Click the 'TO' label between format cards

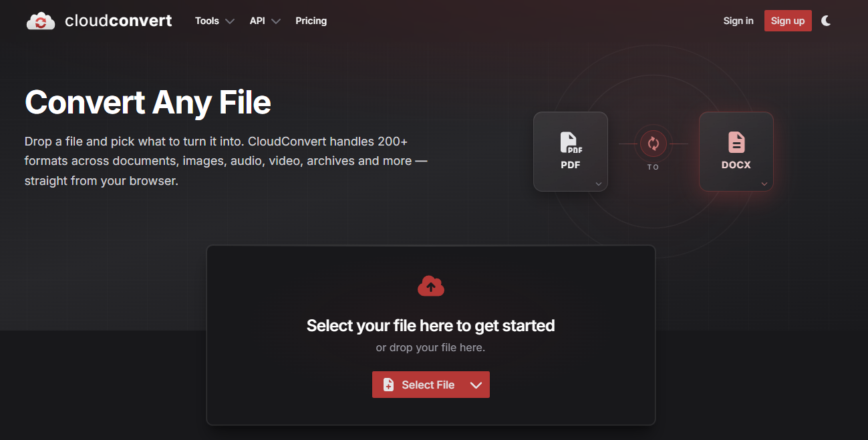[x=654, y=167]
